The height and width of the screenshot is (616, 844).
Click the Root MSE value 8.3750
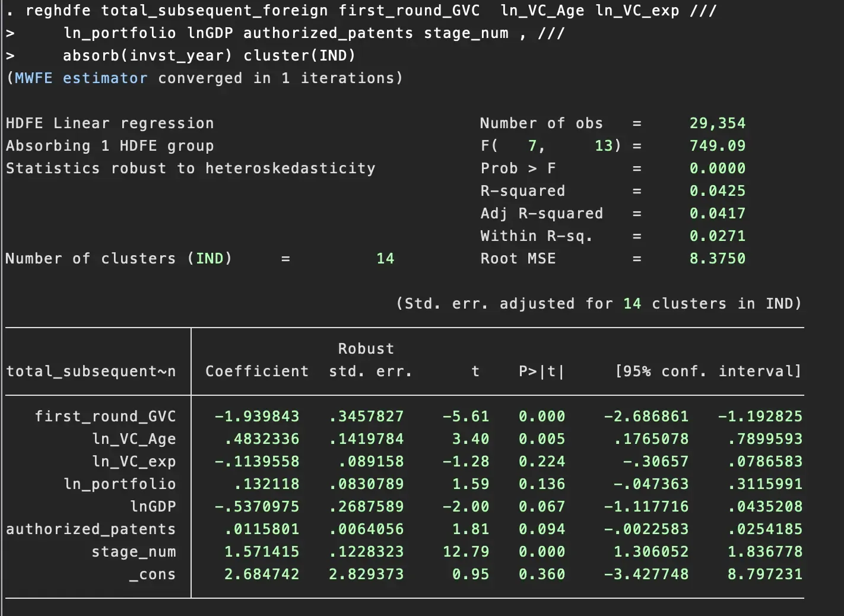coord(717,259)
